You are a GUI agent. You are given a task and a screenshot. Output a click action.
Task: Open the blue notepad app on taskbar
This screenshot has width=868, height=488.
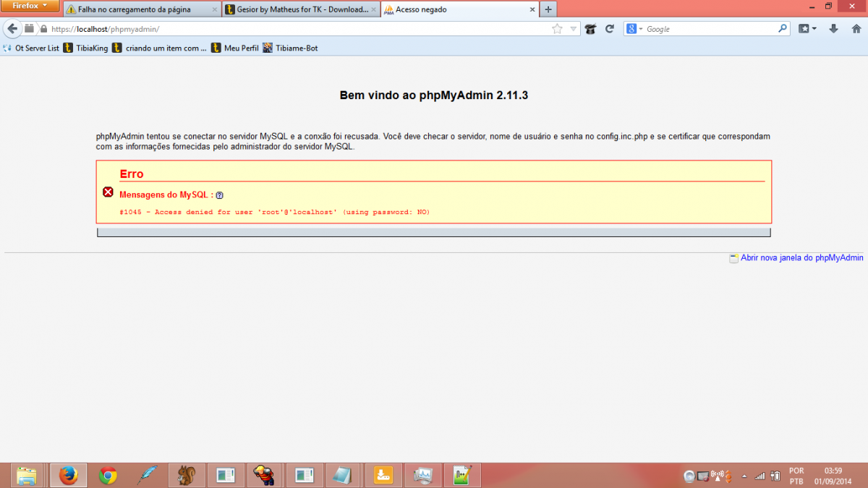point(344,475)
